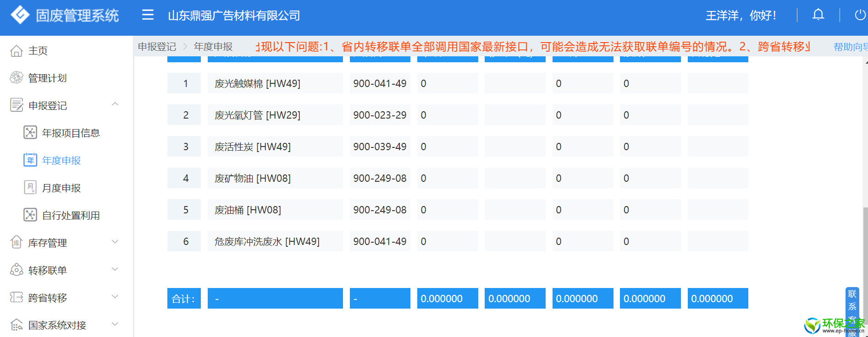Click the 年度申报 breadcrumb link
Viewport: 868px width, 337px height.
click(213, 47)
